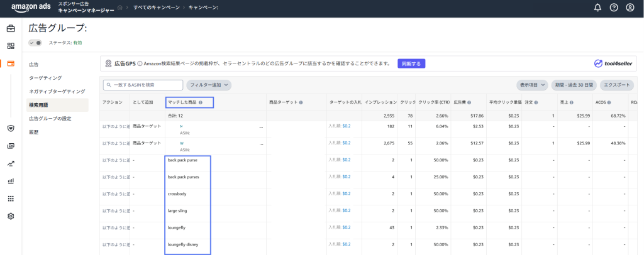
Task: Click the home icon in the breadcrumb
Action: (120, 8)
